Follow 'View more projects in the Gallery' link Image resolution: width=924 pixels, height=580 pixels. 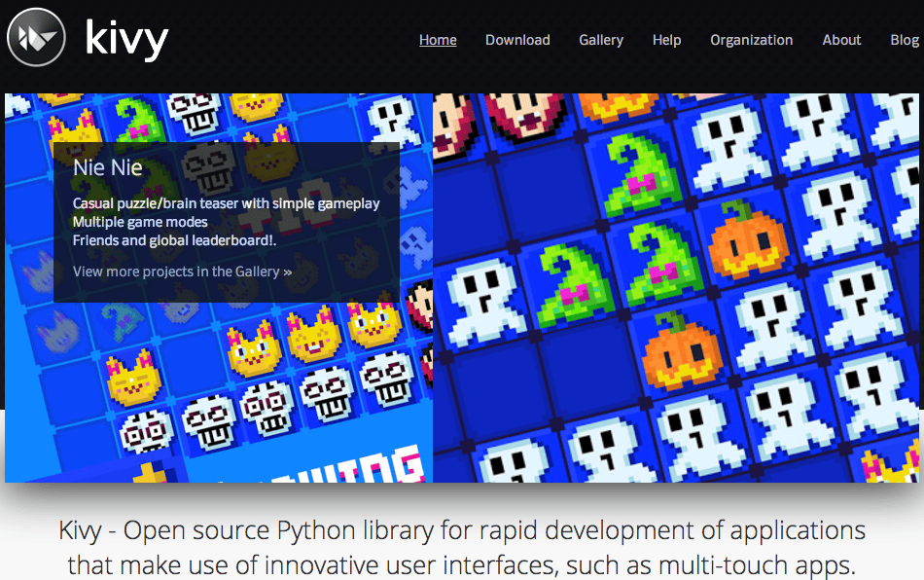tap(182, 272)
